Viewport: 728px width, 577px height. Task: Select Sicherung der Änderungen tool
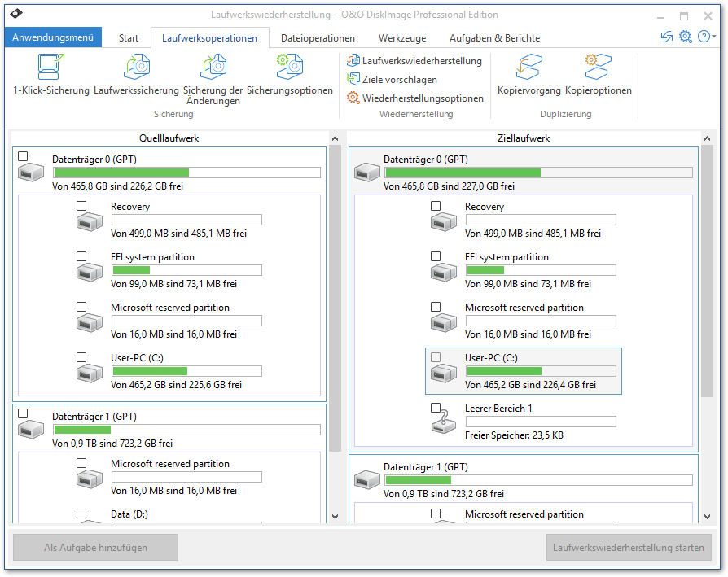[213, 67]
